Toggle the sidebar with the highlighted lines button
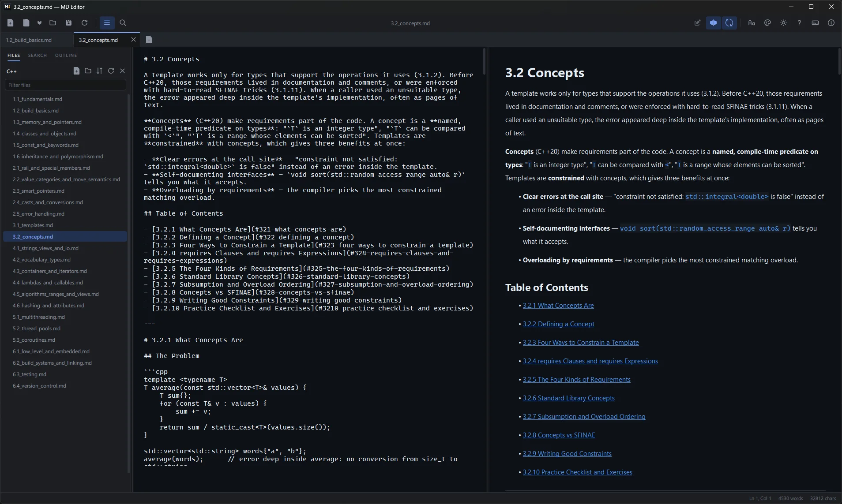This screenshot has height=504, width=842. point(107,23)
